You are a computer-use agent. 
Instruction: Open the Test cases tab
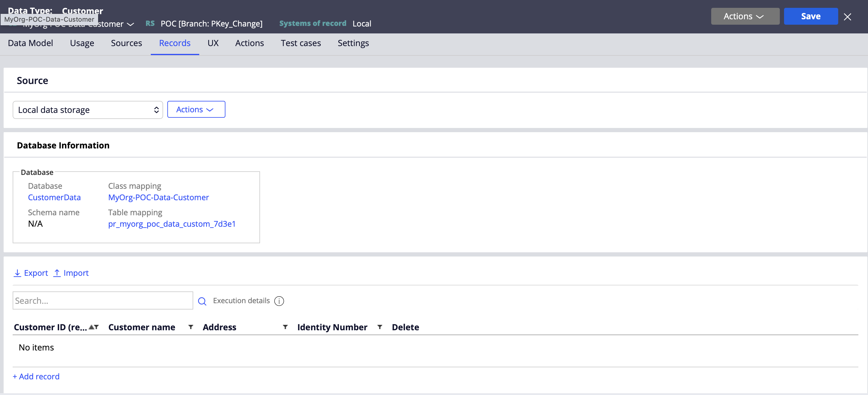pyautogui.click(x=301, y=43)
